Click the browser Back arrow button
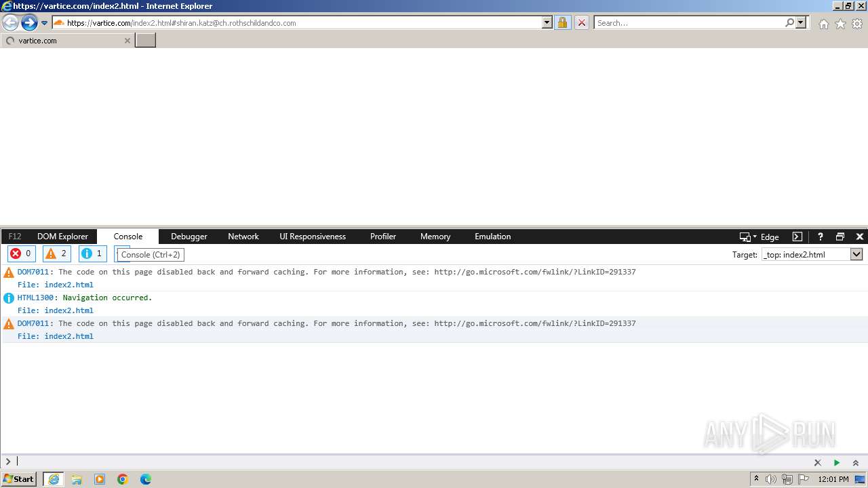 [10, 23]
